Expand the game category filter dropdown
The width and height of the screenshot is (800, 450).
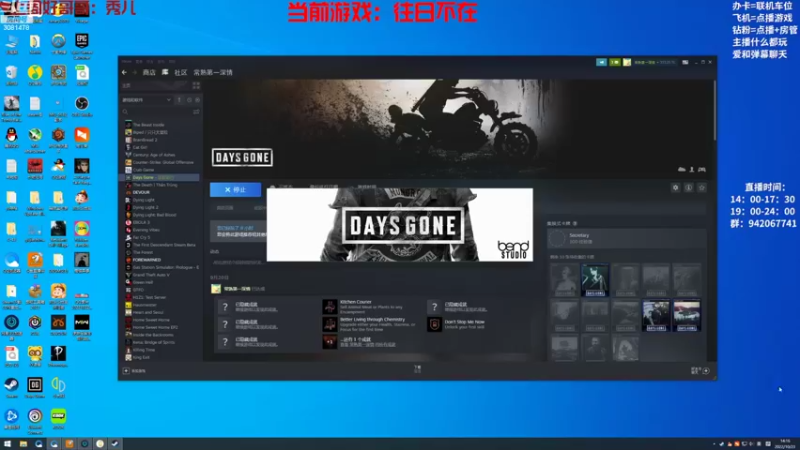click(146, 100)
